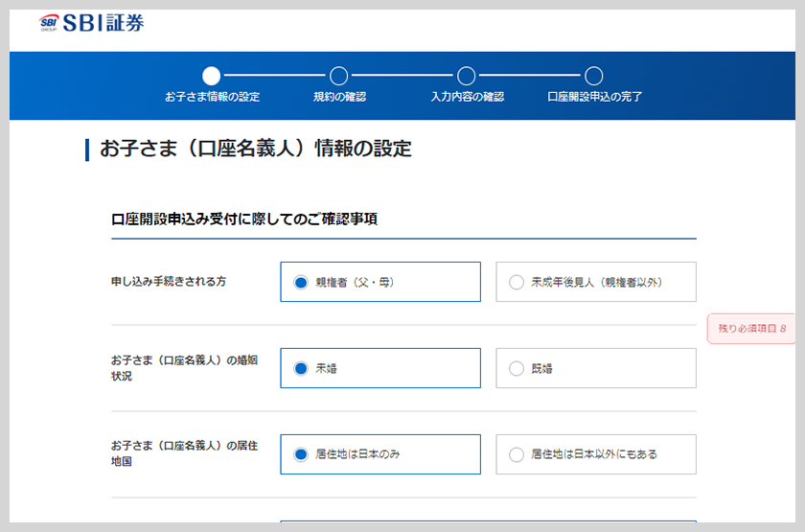Image resolution: width=805 pixels, height=532 pixels.
Task: Select 居住地は日本以外にもある option
Action: coord(596,454)
